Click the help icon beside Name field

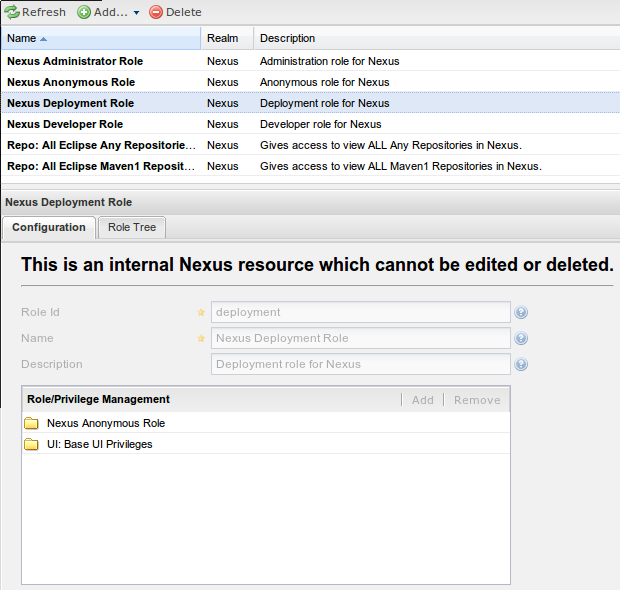coord(521,338)
